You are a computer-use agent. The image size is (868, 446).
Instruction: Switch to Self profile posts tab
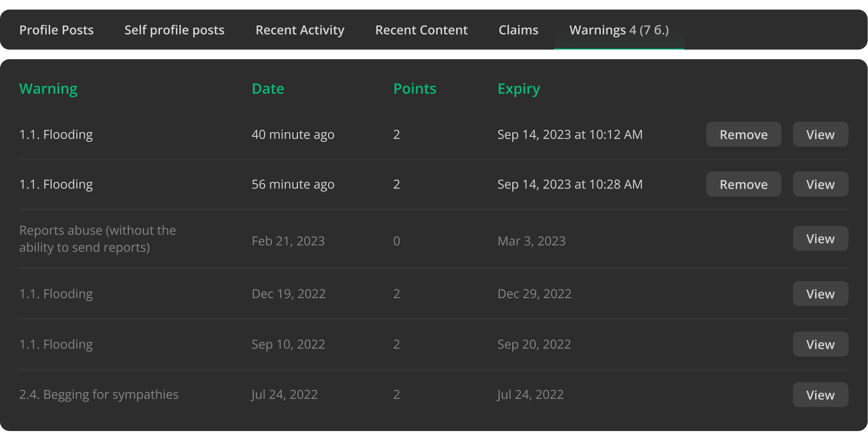coord(174,30)
